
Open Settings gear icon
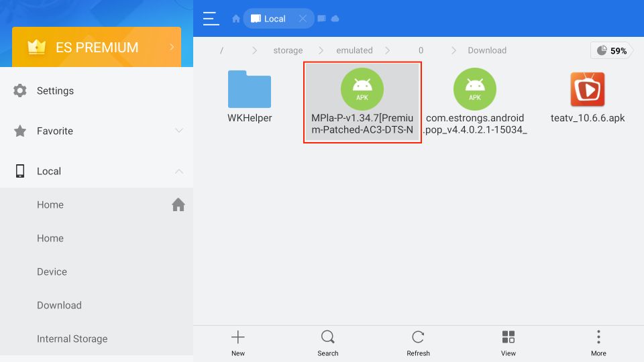point(19,90)
